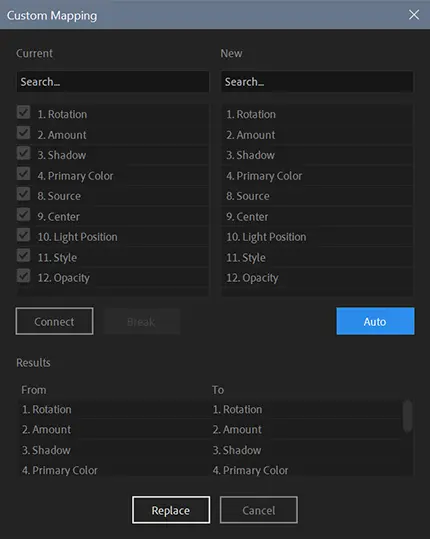Click 4. Primary Color in Results To column
The image size is (430, 539).
click(x=250, y=470)
